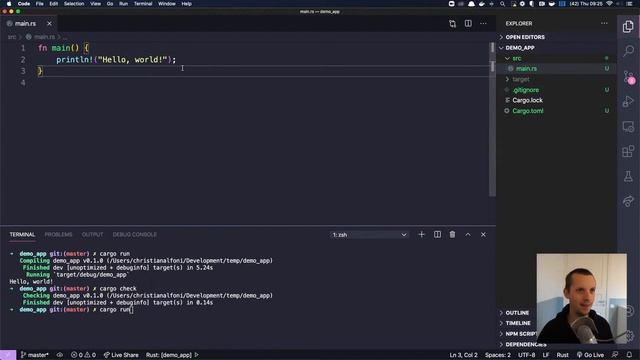Click the Ln 3, Col 2 cursor position
Viewport: 640px width, 360px height.
(463, 355)
